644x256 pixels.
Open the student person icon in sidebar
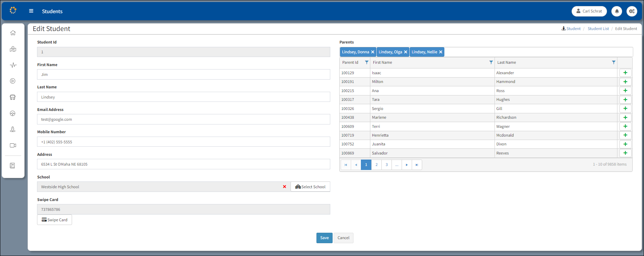click(x=13, y=129)
